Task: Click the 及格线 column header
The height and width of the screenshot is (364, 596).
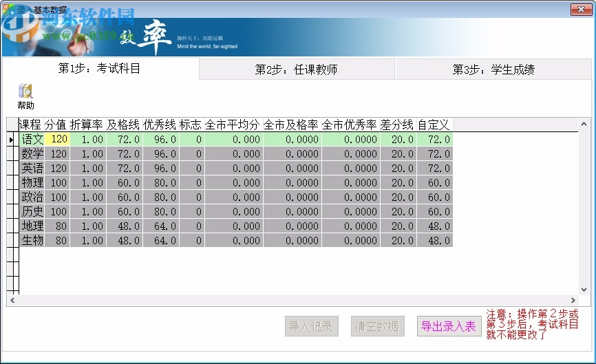Action: (125, 125)
